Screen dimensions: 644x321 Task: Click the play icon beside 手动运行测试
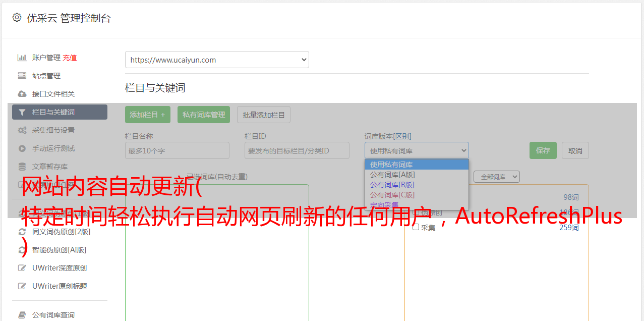click(x=22, y=148)
